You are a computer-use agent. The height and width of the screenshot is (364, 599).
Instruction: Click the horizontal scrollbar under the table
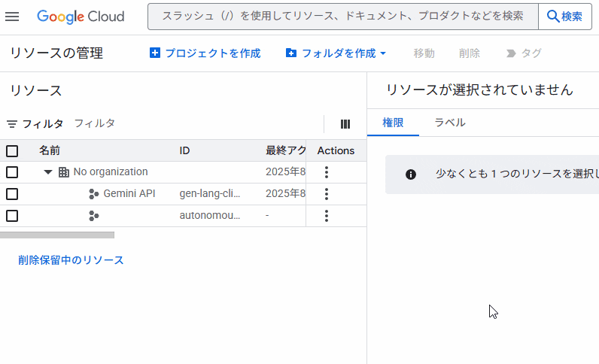pos(57,235)
